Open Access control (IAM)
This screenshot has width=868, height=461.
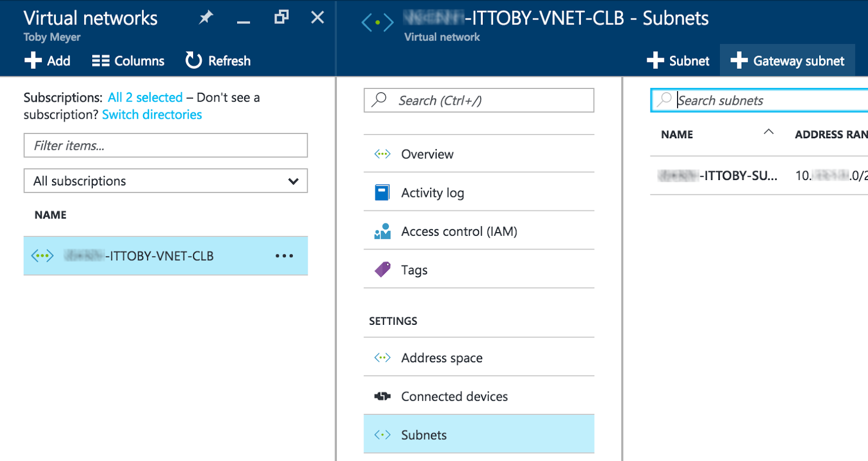click(x=479, y=231)
